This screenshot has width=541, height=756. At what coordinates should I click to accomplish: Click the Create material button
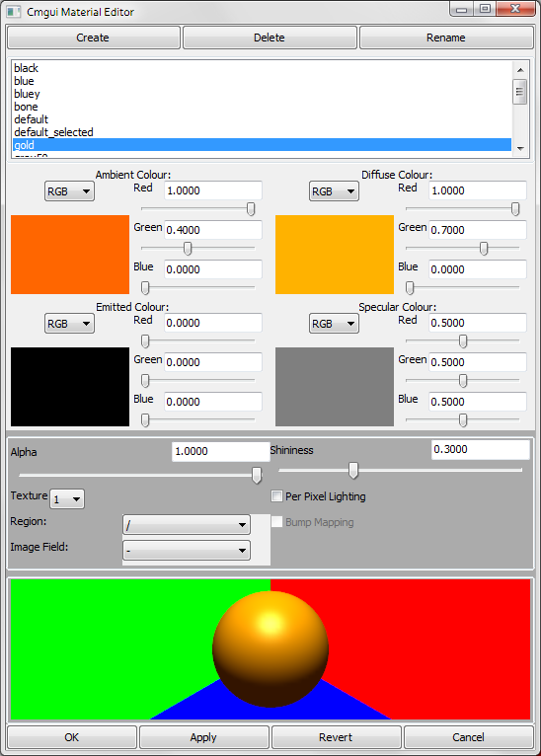[x=94, y=38]
